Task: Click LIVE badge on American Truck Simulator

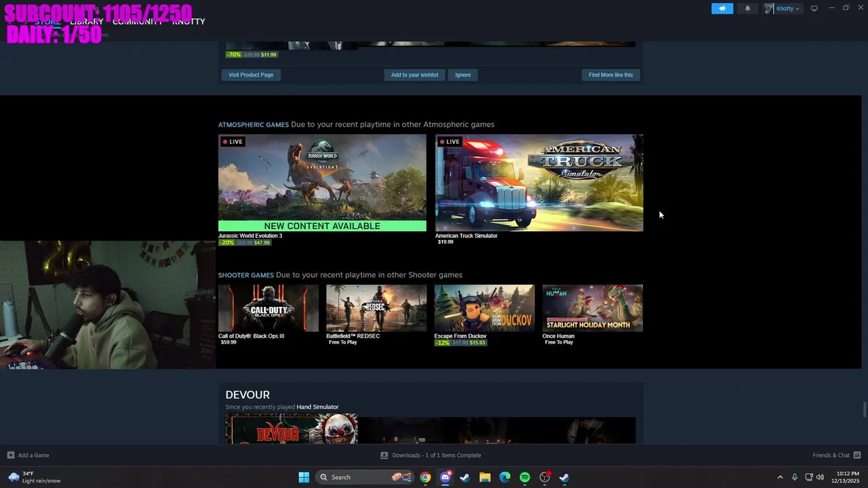Action: pyautogui.click(x=450, y=142)
